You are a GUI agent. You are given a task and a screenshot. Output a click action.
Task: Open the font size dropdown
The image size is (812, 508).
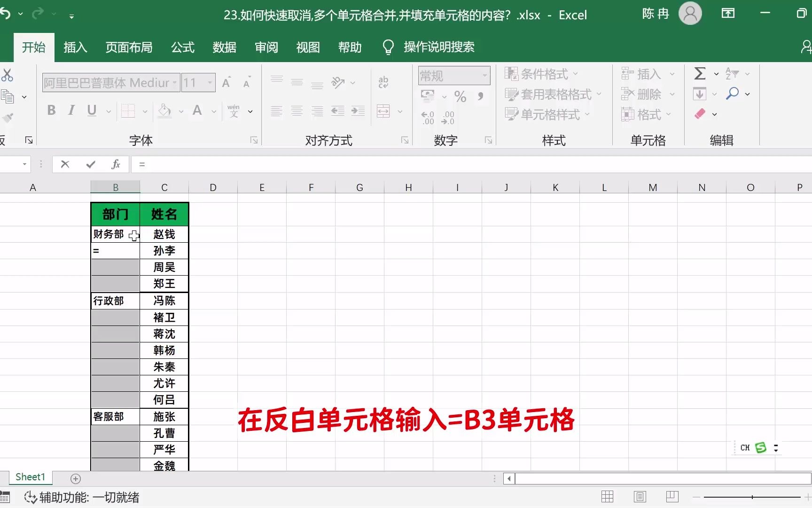tap(209, 82)
